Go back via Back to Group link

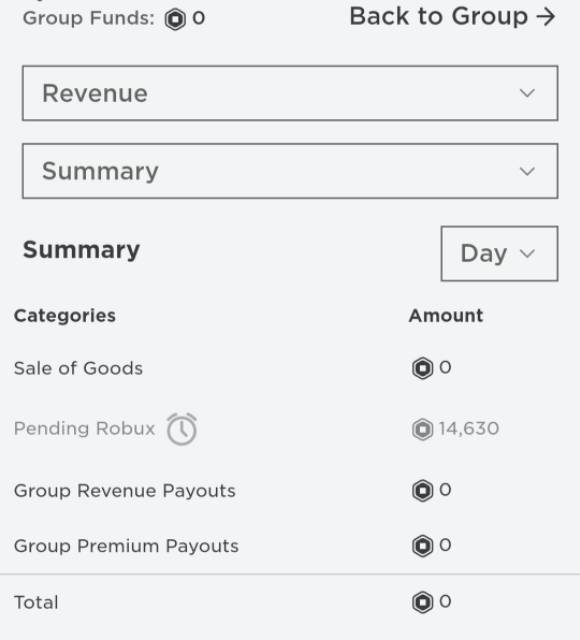click(452, 17)
